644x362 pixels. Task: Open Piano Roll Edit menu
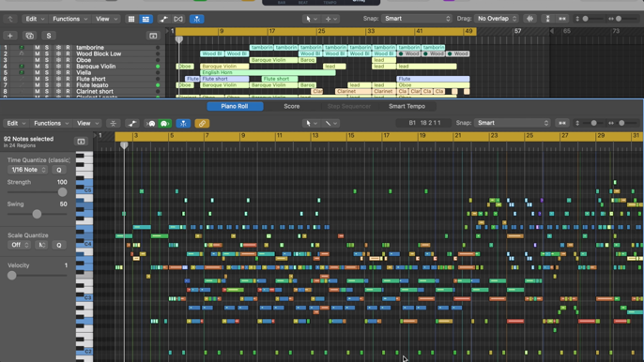point(16,123)
